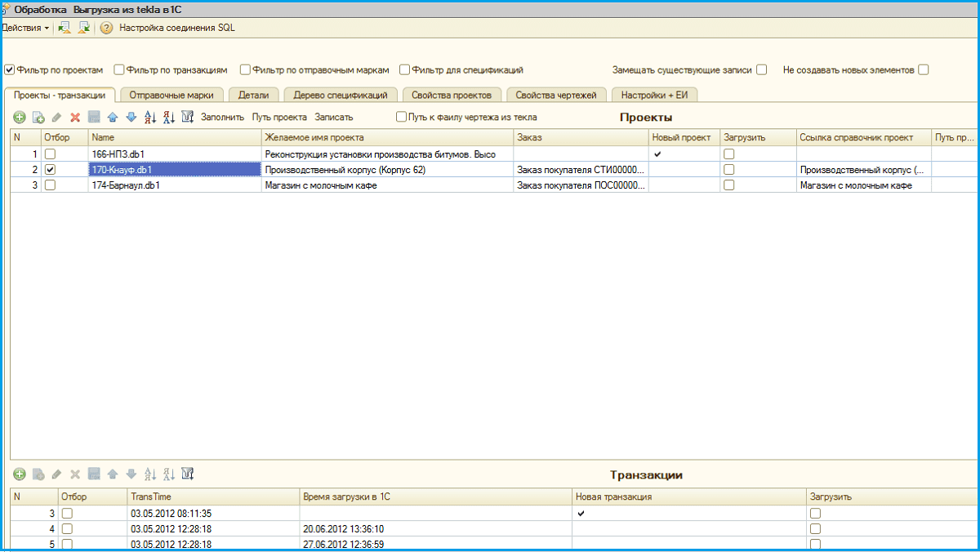Click the column settings icon in Транзакции toolbar

click(188, 474)
